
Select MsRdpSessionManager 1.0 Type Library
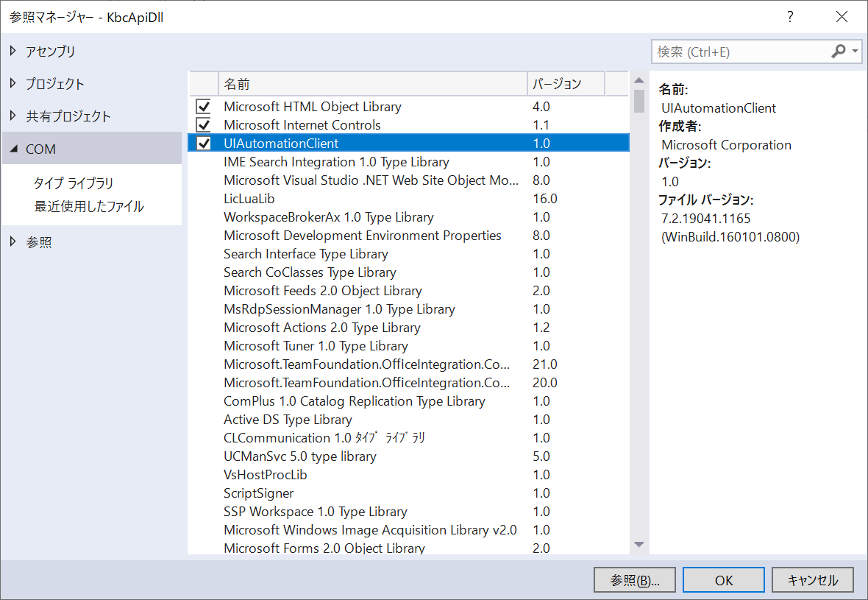click(408, 308)
